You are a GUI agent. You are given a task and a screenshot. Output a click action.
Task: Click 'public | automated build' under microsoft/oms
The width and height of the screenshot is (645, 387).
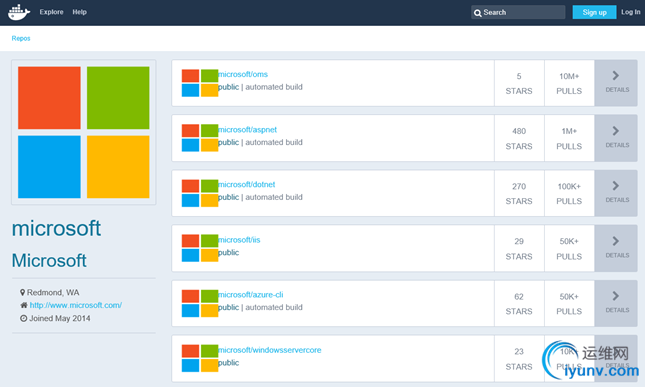tap(260, 87)
